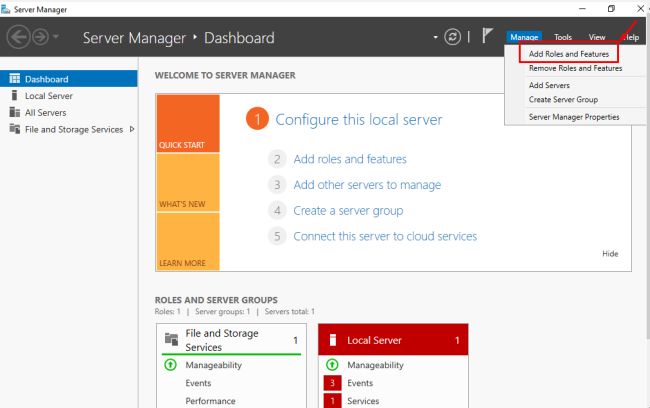Hide the welcome panel

(610, 254)
